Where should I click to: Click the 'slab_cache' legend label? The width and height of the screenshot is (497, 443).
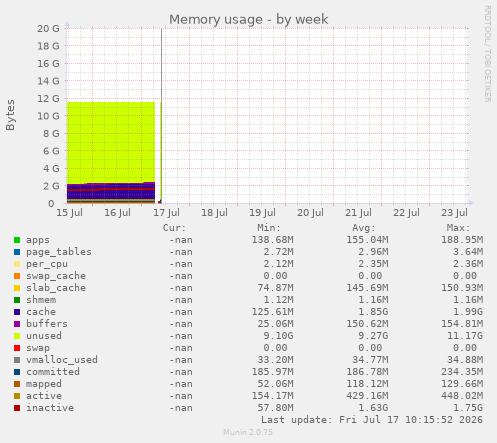[x=56, y=288]
